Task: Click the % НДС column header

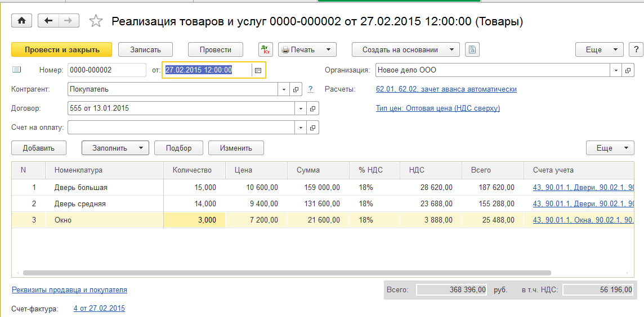Action: (x=374, y=170)
